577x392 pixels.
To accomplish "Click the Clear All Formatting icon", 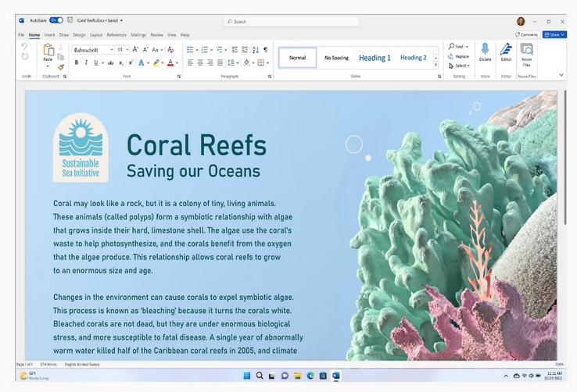I will [x=170, y=49].
